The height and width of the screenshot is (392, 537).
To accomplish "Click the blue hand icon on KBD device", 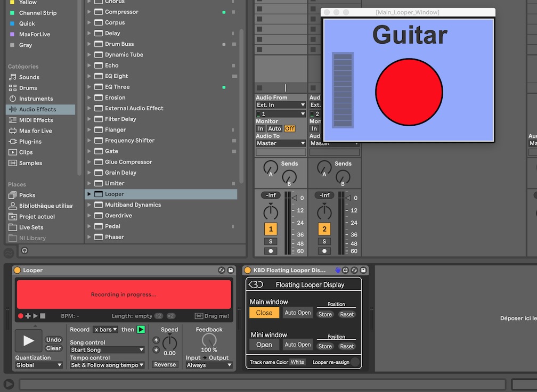I will pyautogui.click(x=337, y=271).
